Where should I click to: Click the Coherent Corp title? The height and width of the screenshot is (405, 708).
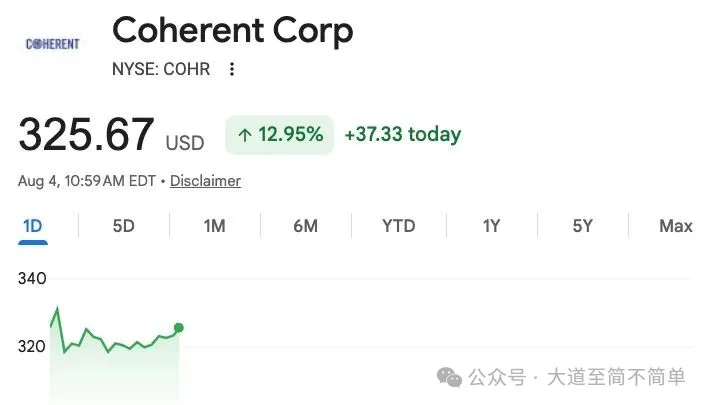[x=233, y=31]
